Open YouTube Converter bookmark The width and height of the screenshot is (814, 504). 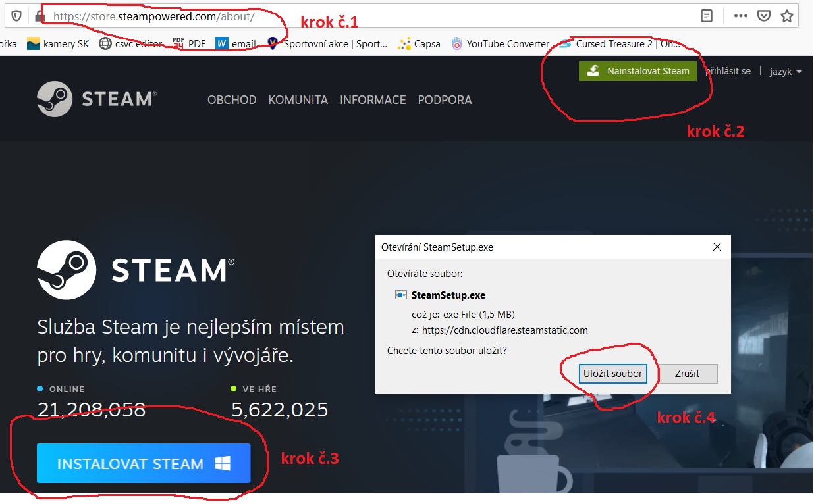pos(501,44)
